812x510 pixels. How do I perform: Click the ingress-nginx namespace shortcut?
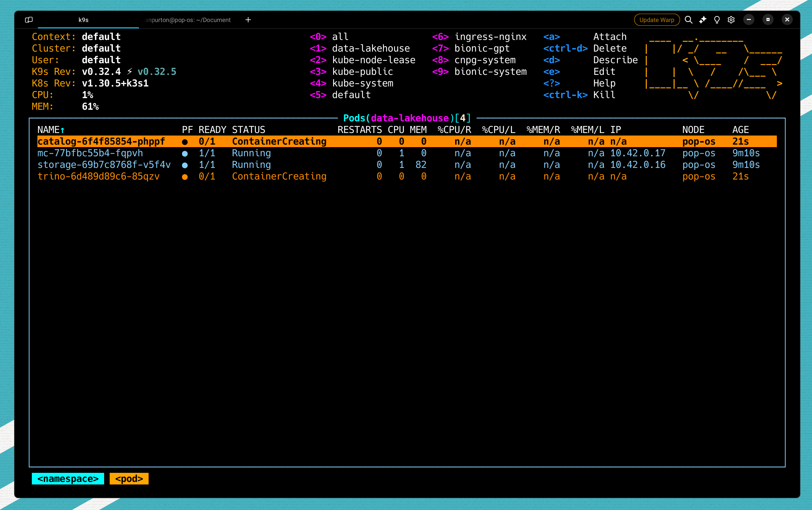tap(490, 37)
